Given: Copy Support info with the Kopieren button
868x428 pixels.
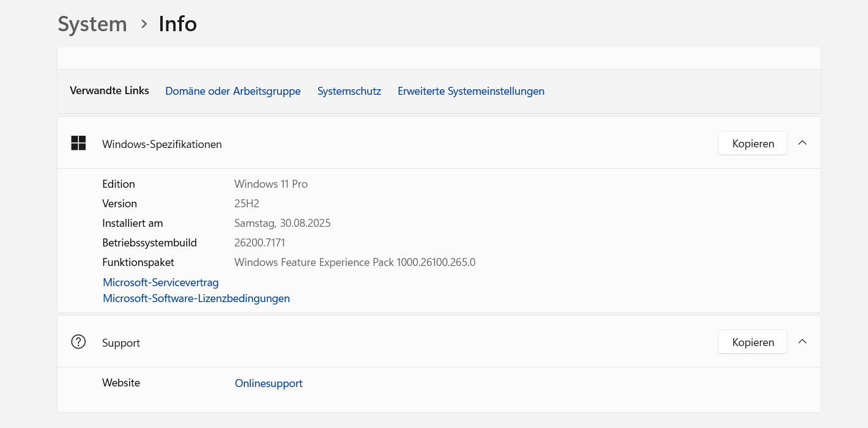Looking at the screenshot, I should pyautogui.click(x=752, y=342).
